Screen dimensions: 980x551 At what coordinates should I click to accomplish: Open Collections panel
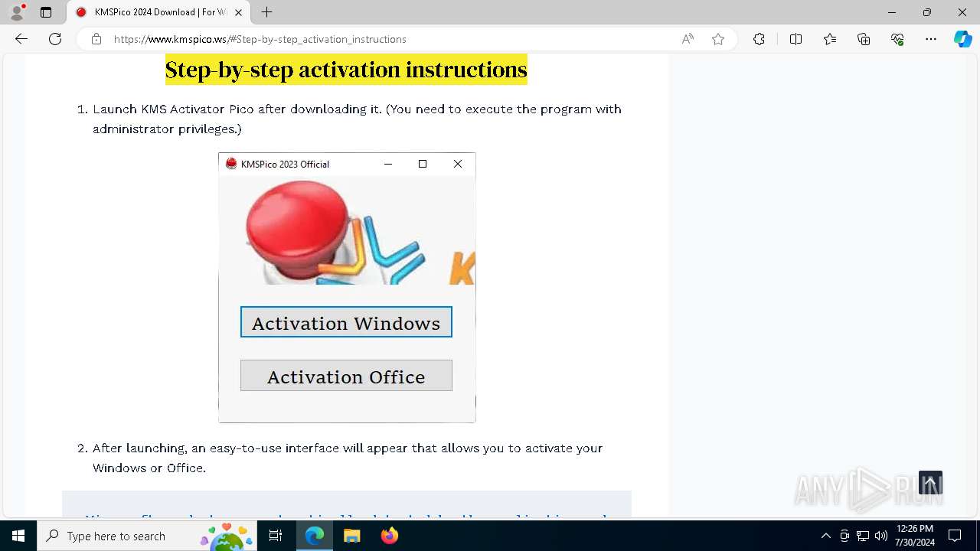click(864, 39)
